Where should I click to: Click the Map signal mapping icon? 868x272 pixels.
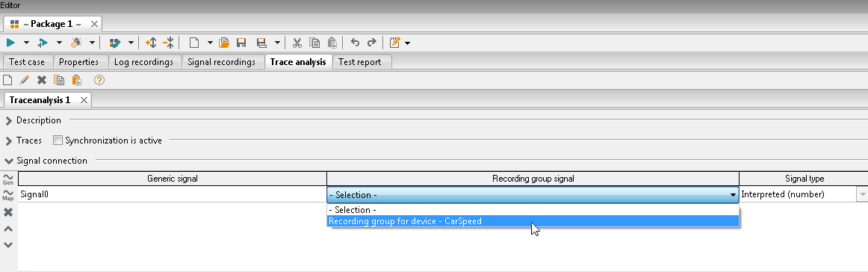[x=7, y=194]
